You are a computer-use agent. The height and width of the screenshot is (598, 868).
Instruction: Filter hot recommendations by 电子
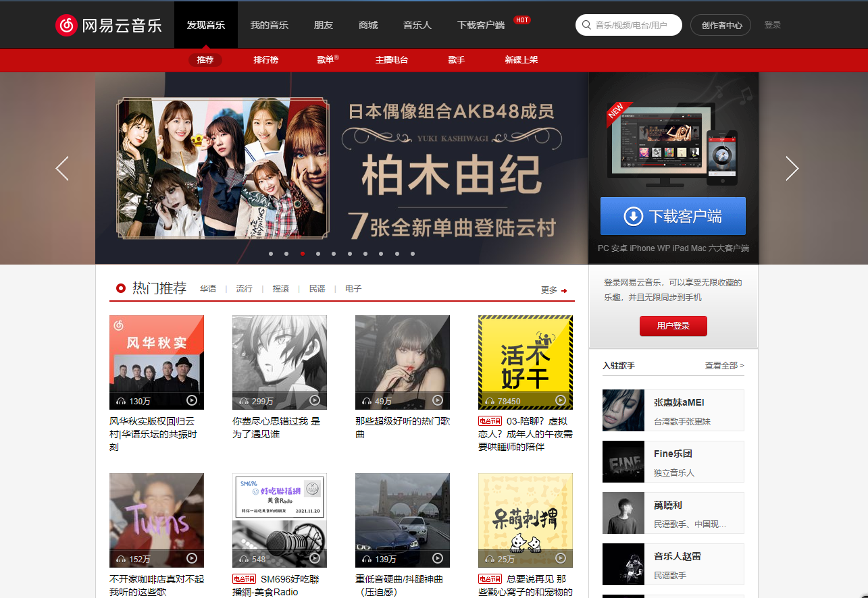click(353, 289)
